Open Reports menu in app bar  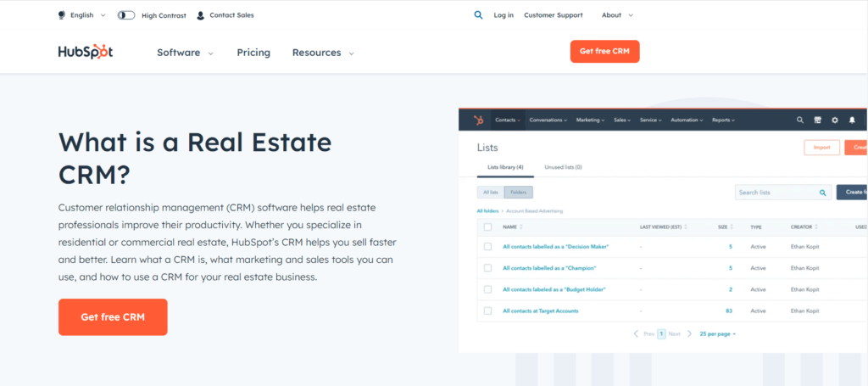point(724,120)
